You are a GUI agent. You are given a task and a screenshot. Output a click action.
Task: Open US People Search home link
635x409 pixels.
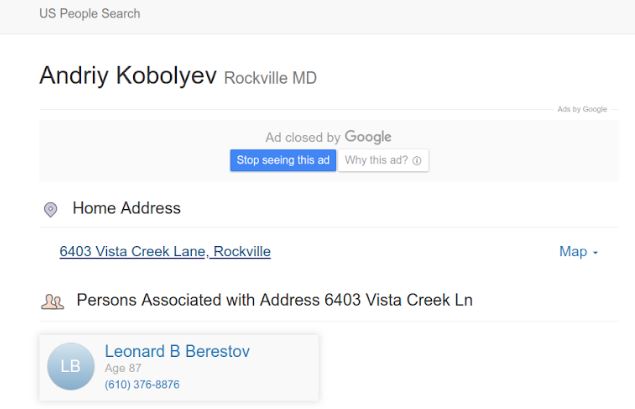click(x=89, y=14)
